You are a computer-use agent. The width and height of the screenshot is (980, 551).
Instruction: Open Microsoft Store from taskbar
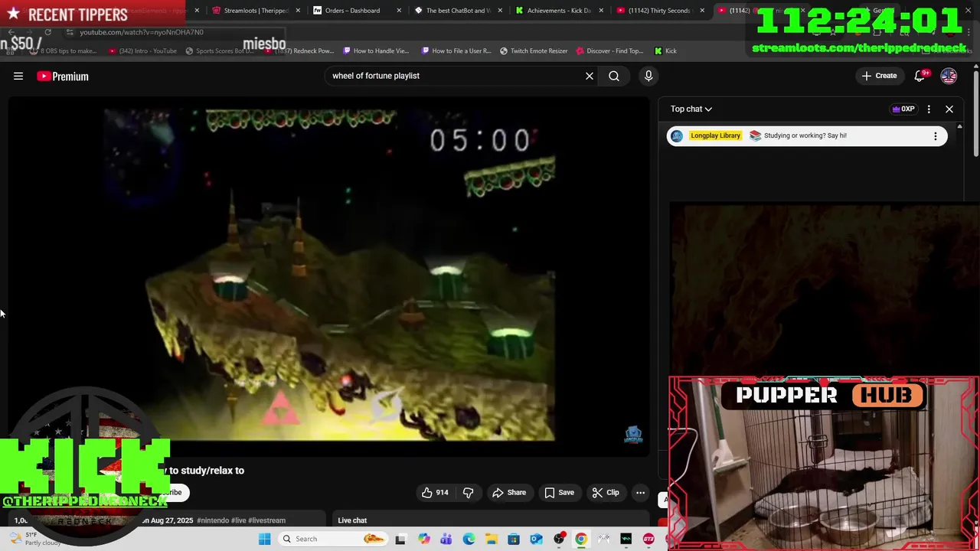[x=514, y=539]
